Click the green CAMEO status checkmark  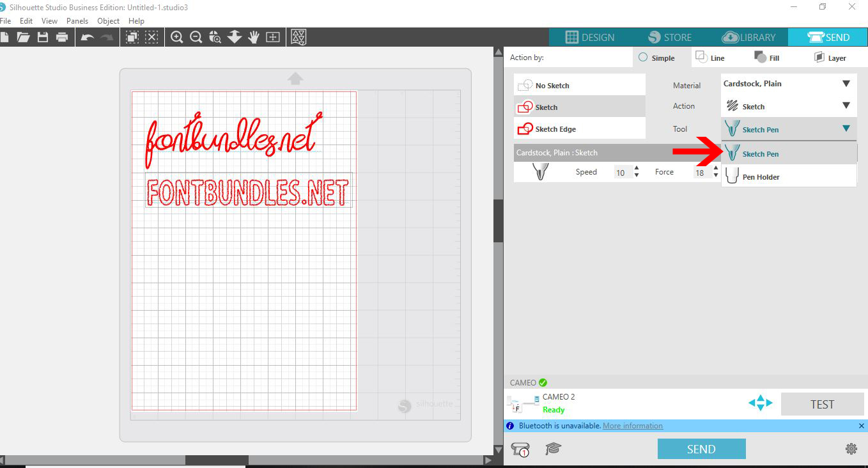pyautogui.click(x=543, y=382)
